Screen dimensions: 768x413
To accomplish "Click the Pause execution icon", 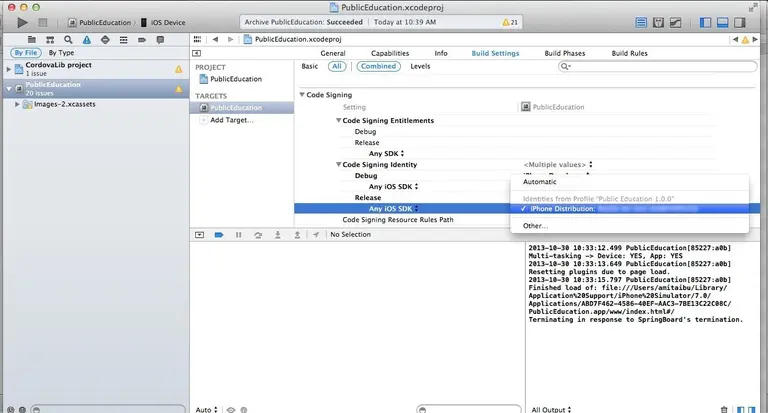I will (x=239, y=235).
